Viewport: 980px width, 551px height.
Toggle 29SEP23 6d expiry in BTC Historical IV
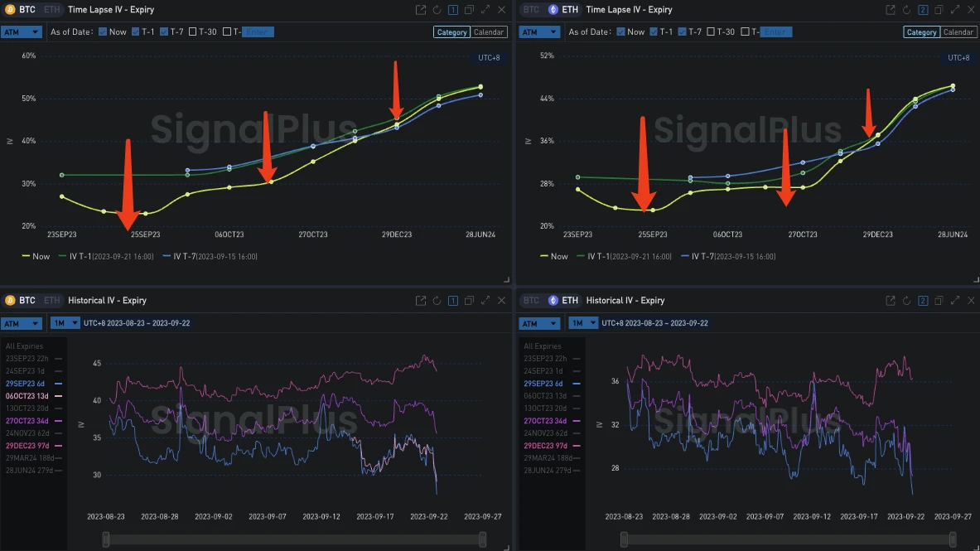tap(34, 384)
